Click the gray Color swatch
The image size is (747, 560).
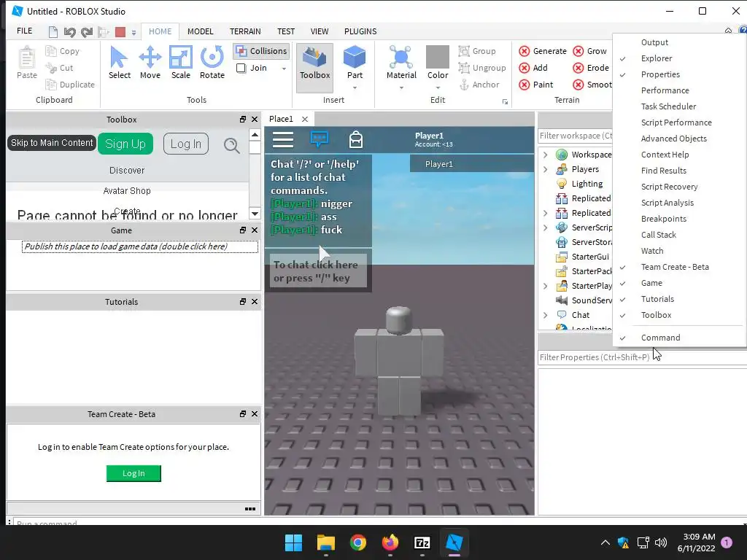[438, 57]
